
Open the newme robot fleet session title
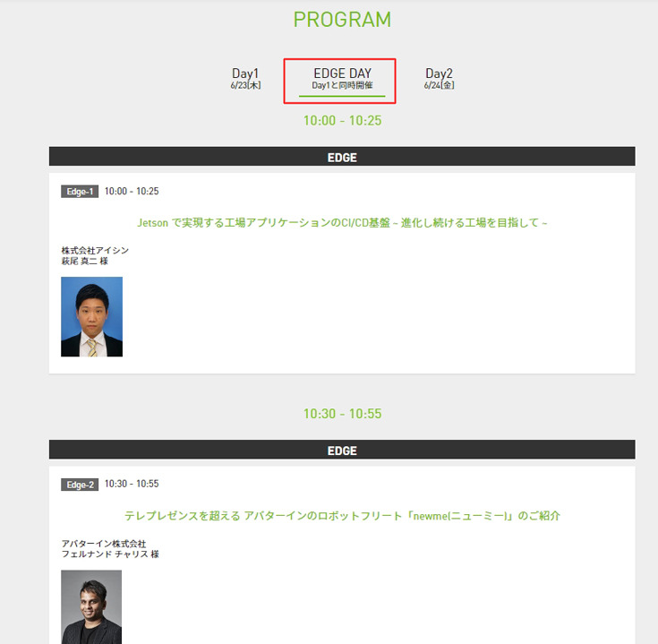click(342, 516)
